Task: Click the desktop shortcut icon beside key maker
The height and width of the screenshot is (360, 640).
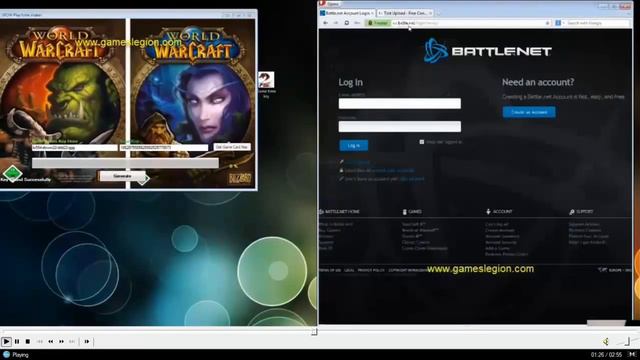Action: [266, 84]
